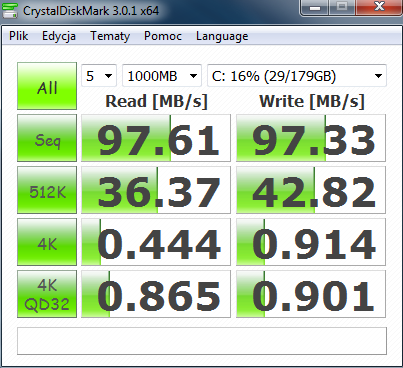Viewport: 403px width, 368px height.
Task: Start the 512K benchmark test
Action: point(47,190)
